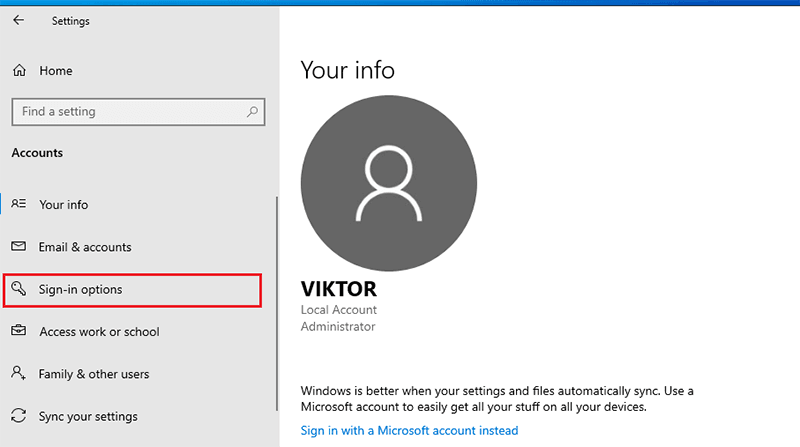The width and height of the screenshot is (800, 447).
Task: Click the Email & accounts envelope icon
Action: click(x=19, y=246)
